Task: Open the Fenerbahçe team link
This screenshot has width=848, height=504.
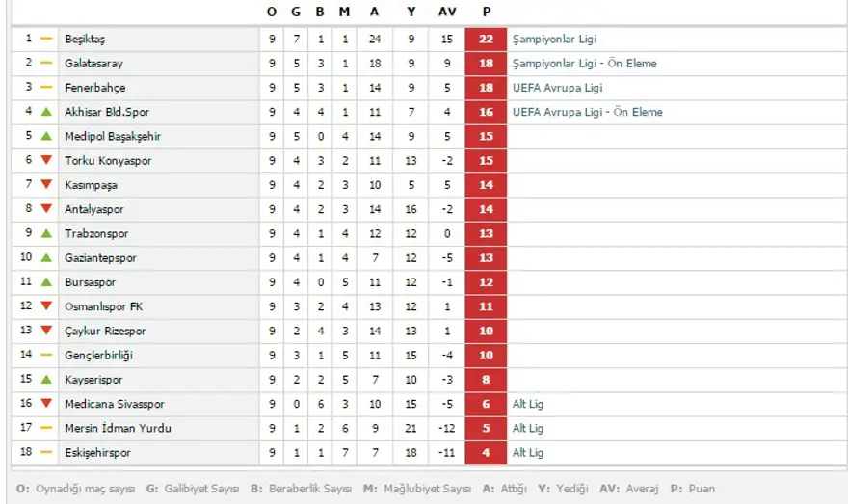Action: (x=94, y=88)
